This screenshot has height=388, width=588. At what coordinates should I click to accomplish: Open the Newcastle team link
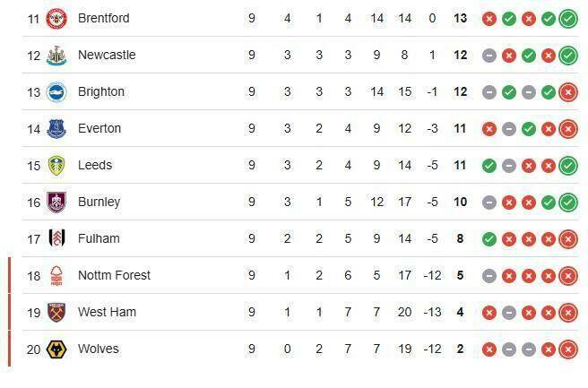coord(107,55)
